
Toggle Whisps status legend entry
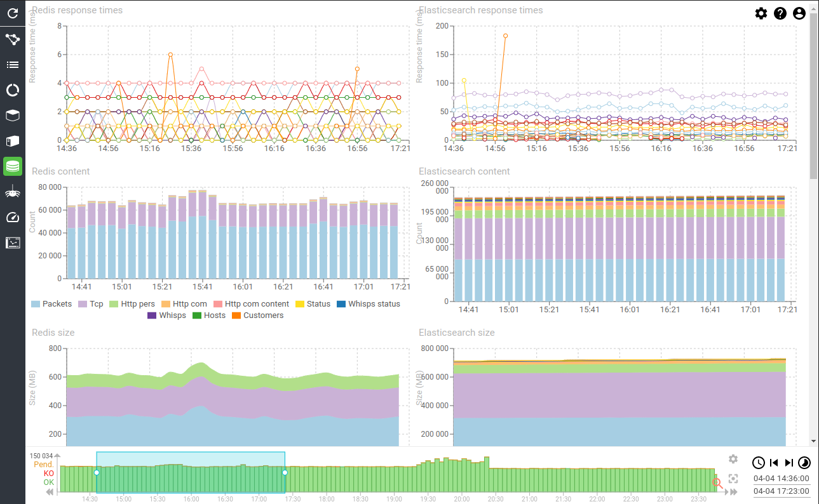(x=369, y=304)
